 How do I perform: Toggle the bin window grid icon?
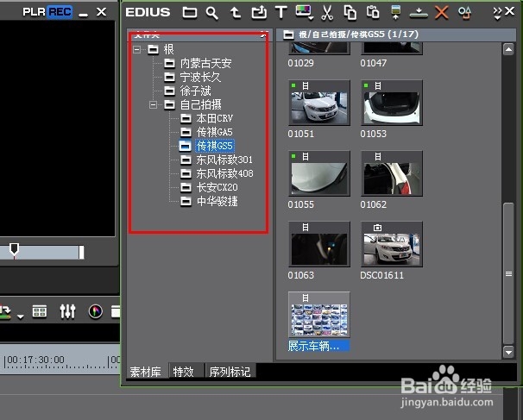pos(40,311)
